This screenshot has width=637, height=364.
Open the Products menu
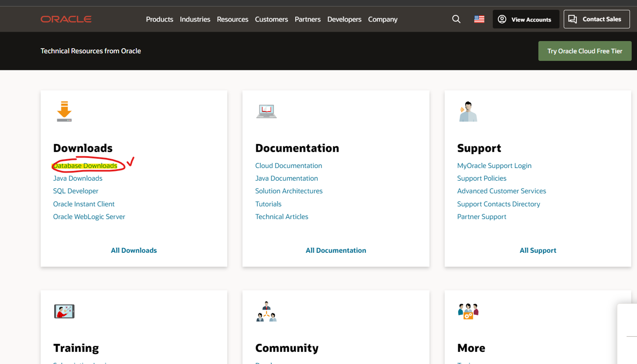tap(160, 19)
